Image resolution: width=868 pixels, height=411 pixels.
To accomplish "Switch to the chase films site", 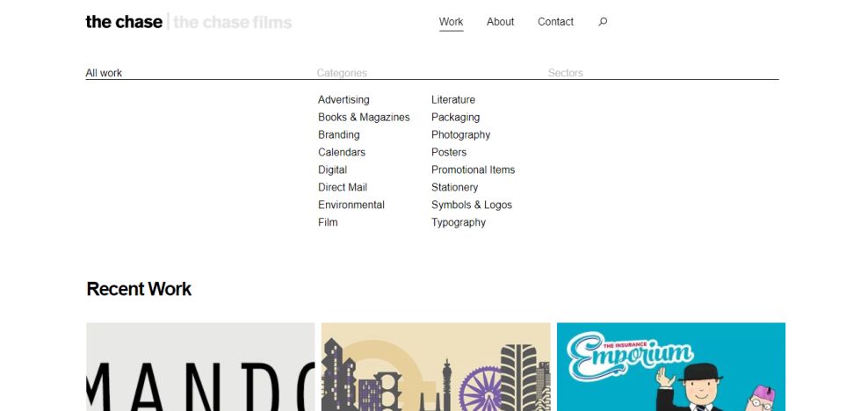I will pos(233,22).
